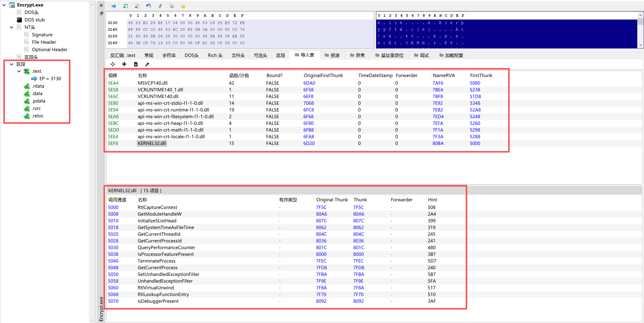The width and height of the screenshot is (644, 323).
Task: Collapse the .text section node
Action: [19, 71]
